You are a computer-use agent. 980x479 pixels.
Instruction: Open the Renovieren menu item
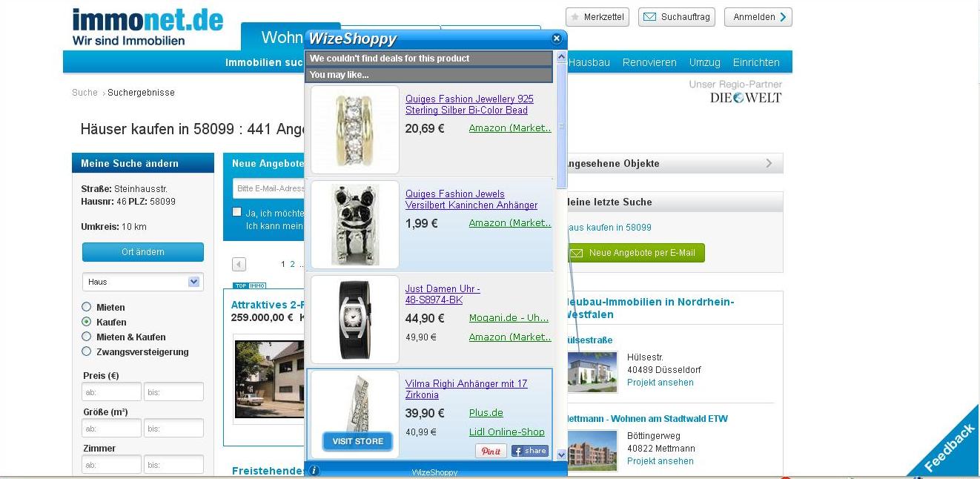649,62
